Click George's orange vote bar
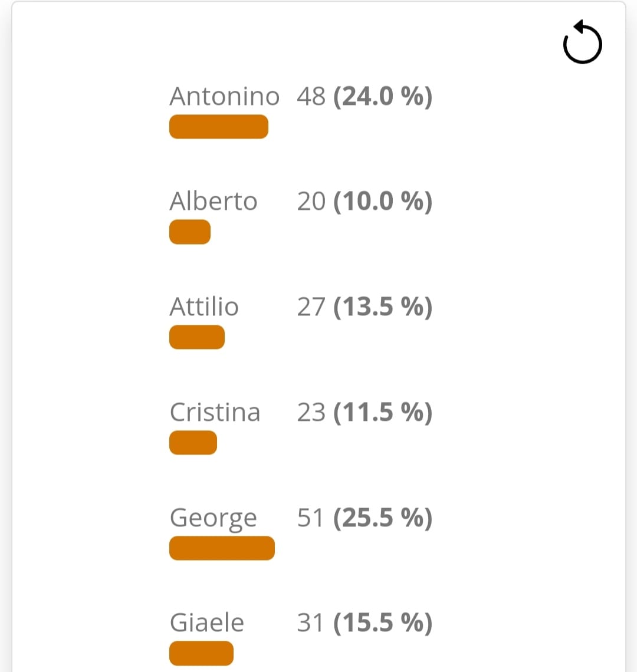Image resolution: width=637 pixels, height=672 pixels. (222, 548)
